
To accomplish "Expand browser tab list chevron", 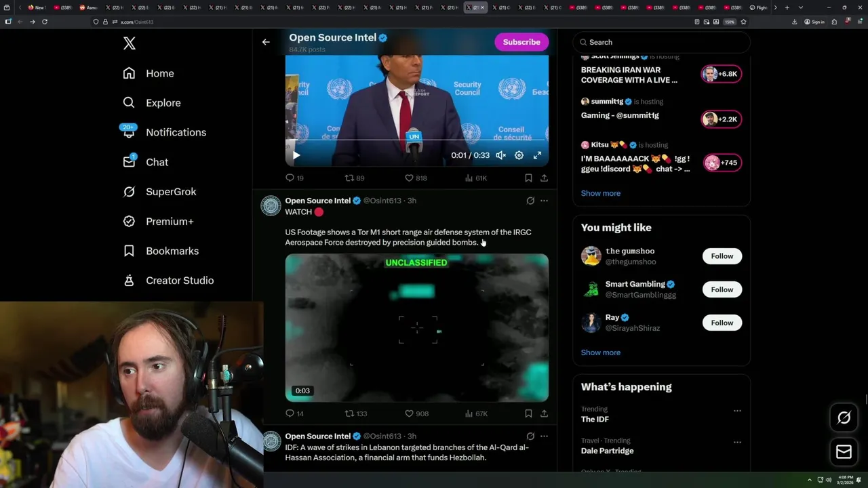I will point(800,7).
